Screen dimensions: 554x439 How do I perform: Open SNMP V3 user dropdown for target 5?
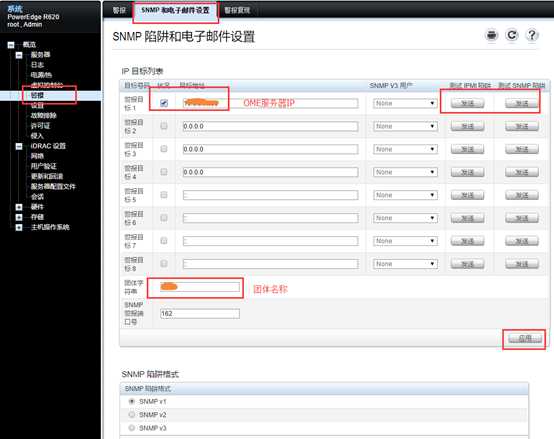point(405,195)
